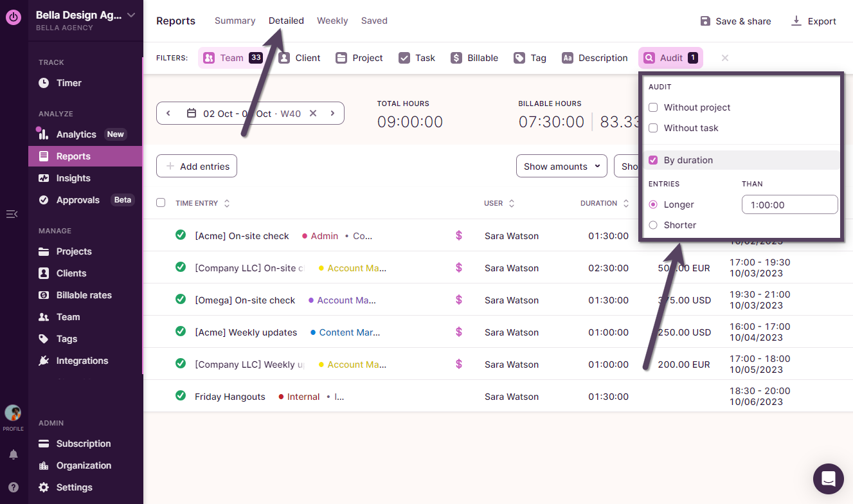This screenshot has height=504, width=853.
Task: Open the Show amounts dropdown
Action: (x=562, y=166)
